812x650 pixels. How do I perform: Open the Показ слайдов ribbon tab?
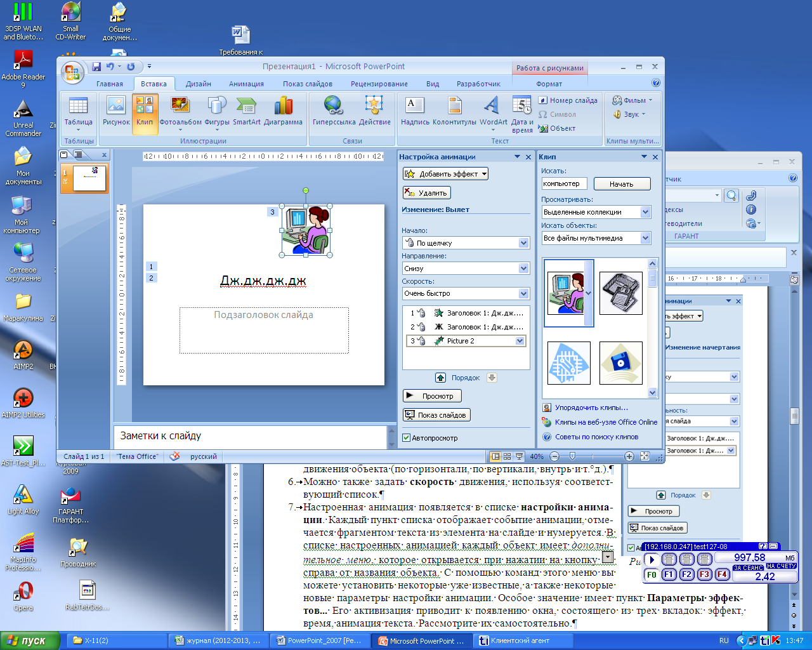(x=308, y=84)
